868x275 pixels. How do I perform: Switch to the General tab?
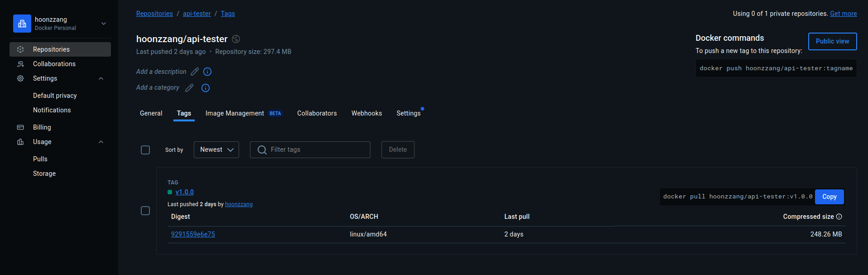coord(151,113)
